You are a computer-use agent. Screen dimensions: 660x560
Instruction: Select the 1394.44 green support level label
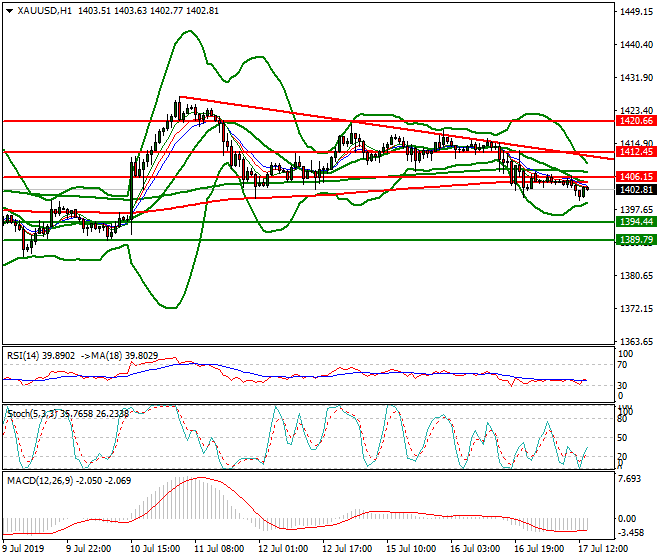coord(636,222)
